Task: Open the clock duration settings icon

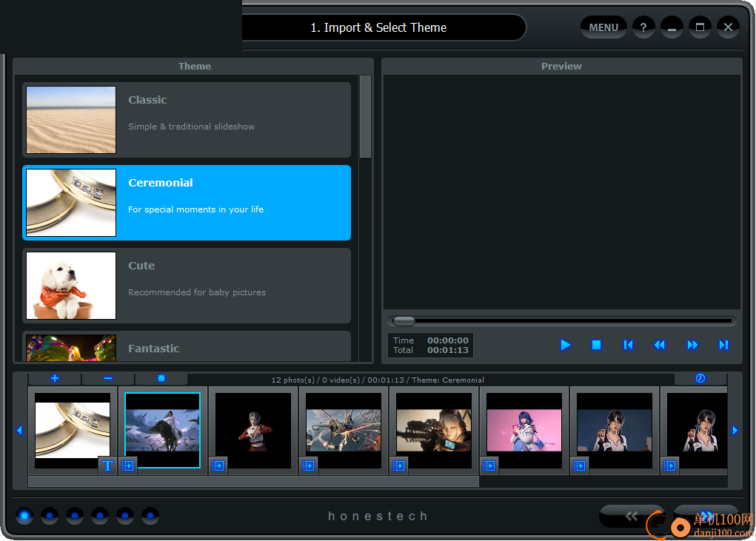Action: pos(700,379)
